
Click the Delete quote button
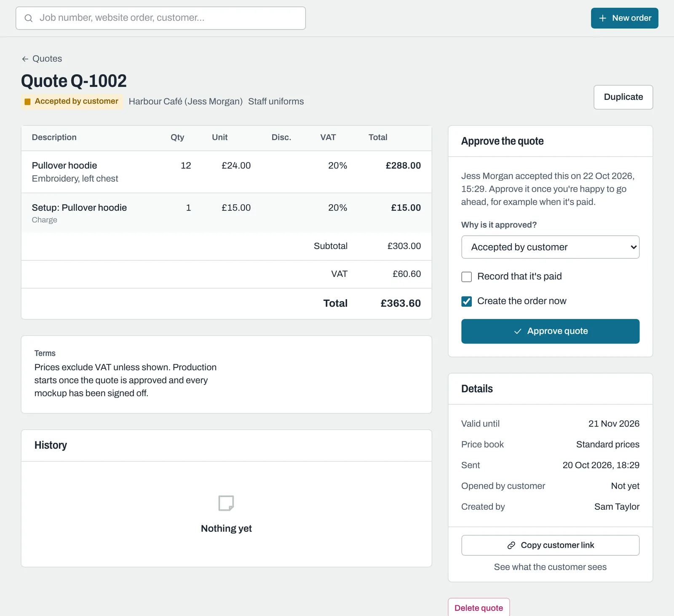click(479, 608)
